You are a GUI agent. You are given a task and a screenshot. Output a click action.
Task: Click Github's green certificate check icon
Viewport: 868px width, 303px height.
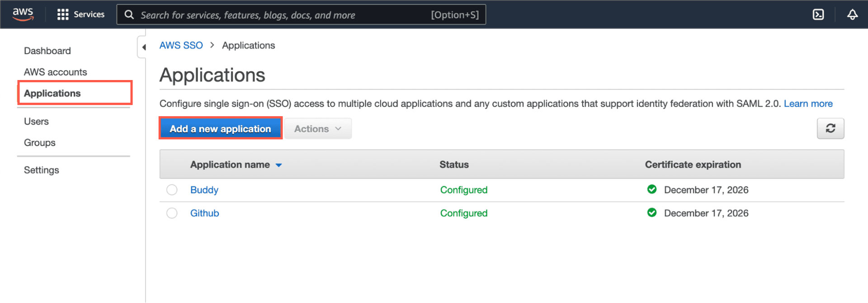(x=651, y=213)
